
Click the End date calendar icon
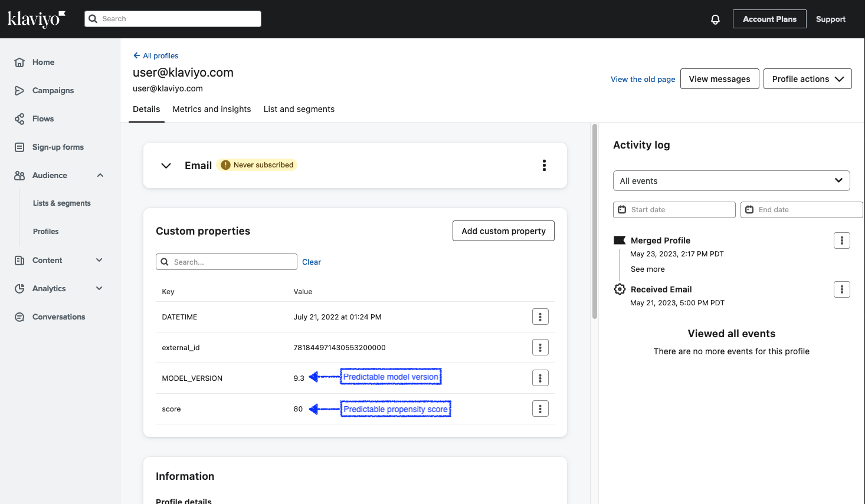[x=749, y=210]
